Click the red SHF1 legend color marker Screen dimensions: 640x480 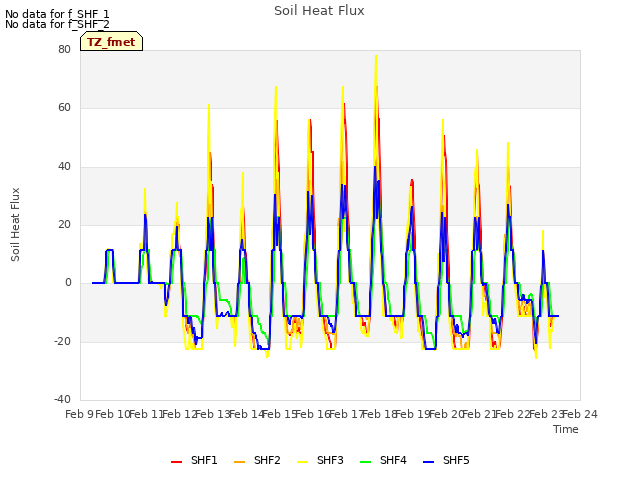click(176, 462)
